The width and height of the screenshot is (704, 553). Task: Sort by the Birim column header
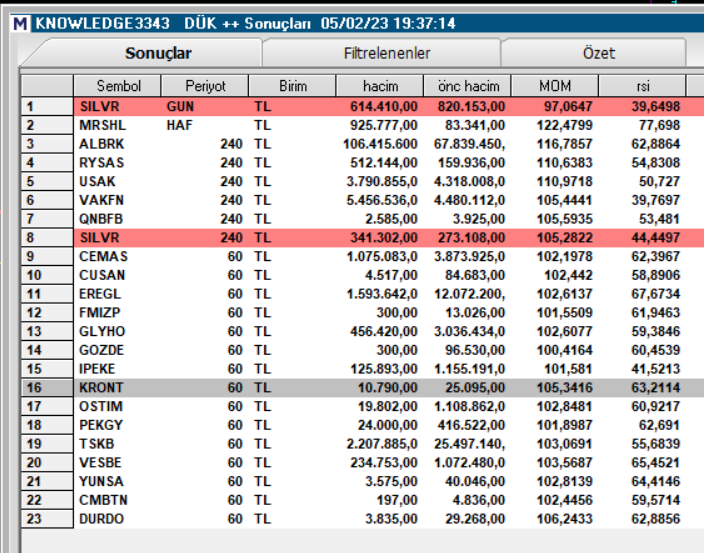click(x=293, y=86)
